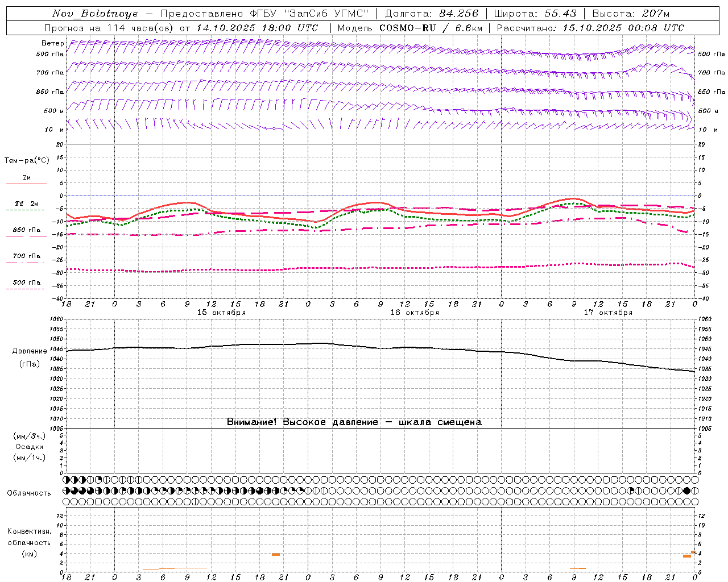Click the '10 м' wind level label on the left axis
Screen dimensions: 728x582
(x=53, y=130)
